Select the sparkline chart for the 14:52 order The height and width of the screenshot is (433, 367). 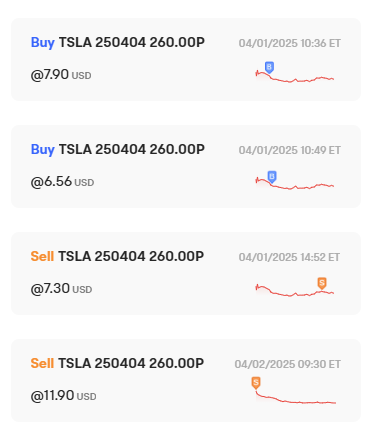(x=295, y=287)
